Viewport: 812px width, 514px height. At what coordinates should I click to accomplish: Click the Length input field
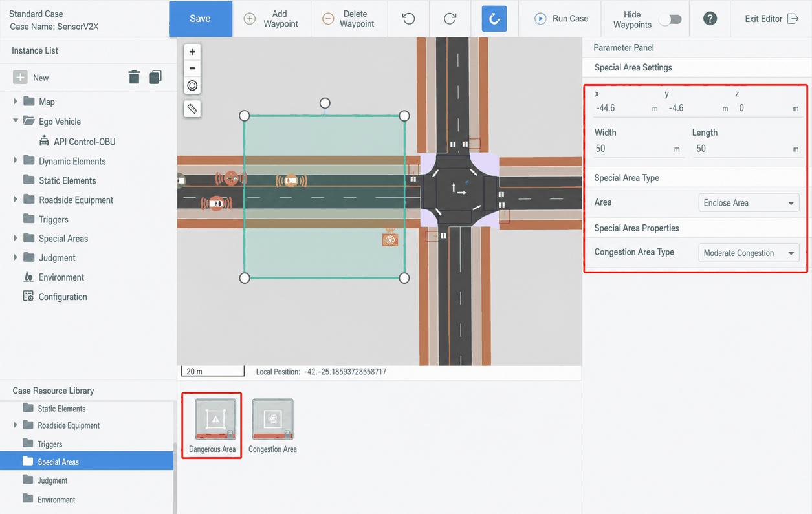point(747,149)
